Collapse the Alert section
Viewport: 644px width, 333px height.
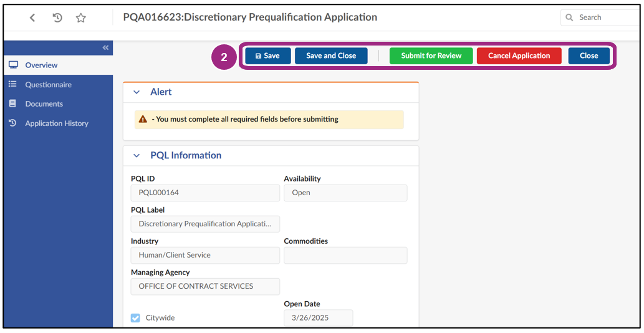[x=137, y=92]
